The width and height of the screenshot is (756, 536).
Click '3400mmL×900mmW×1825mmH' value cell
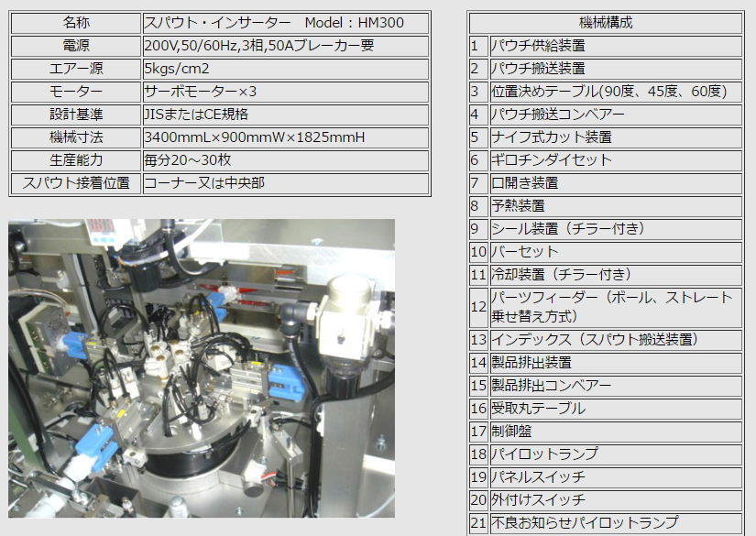tap(285, 137)
